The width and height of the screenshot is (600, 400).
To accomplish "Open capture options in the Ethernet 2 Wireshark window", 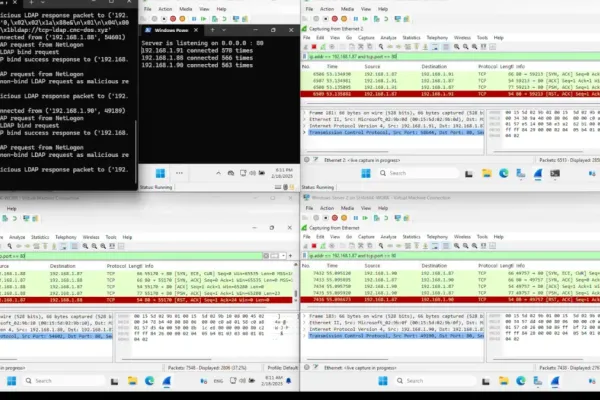I will [x=331, y=47].
